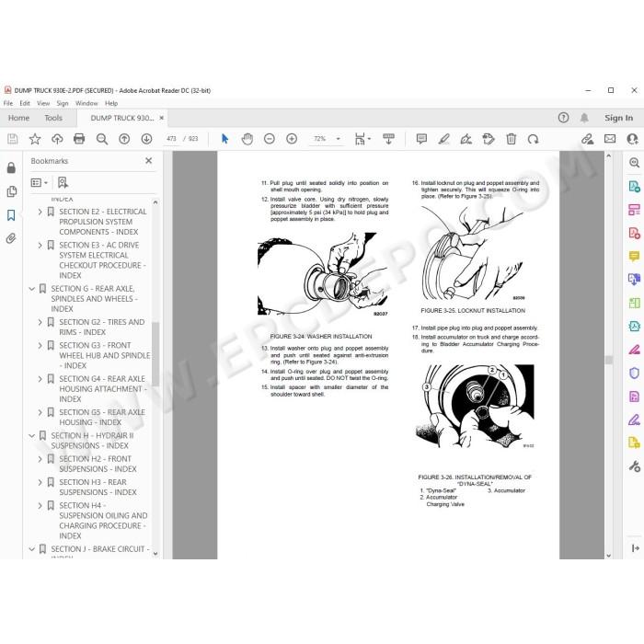Open the Sign menu
The width and height of the screenshot is (644, 644).
click(x=63, y=103)
